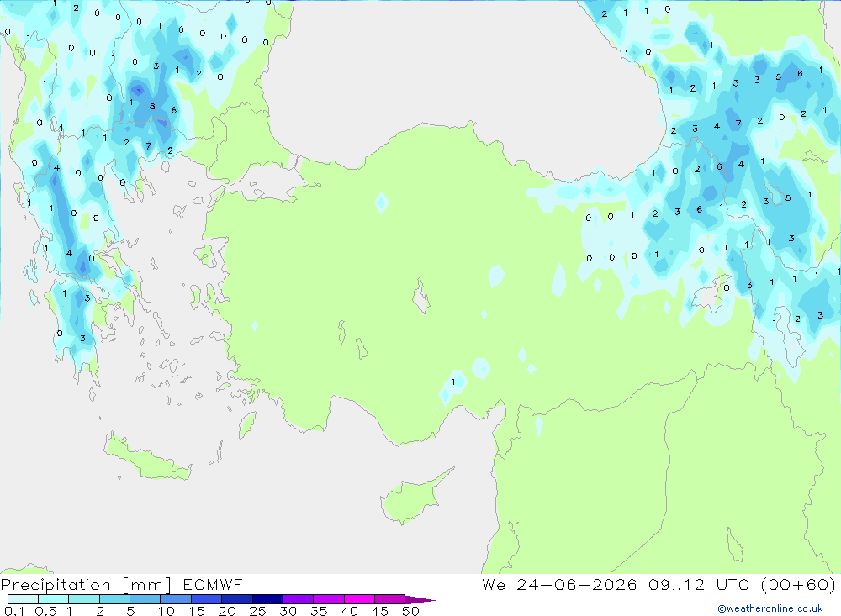841x616 pixels.
Task: Click the "20" legend scale label
Action: [227, 611]
